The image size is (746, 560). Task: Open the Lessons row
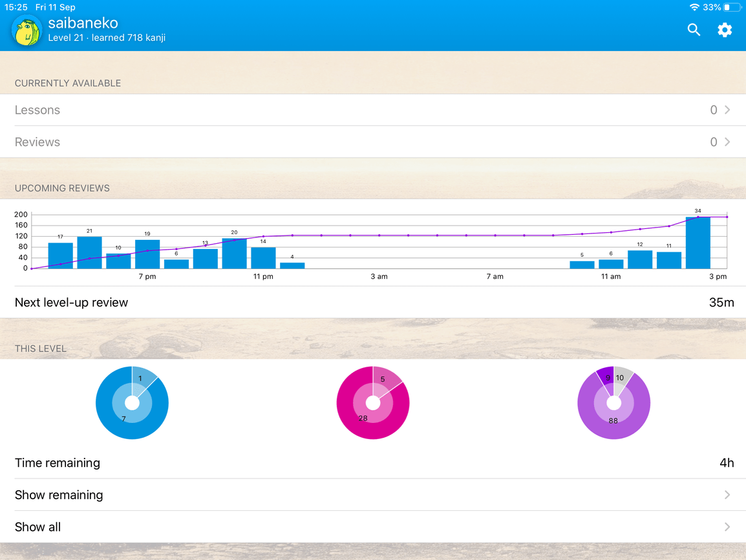[x=373, y=110]
